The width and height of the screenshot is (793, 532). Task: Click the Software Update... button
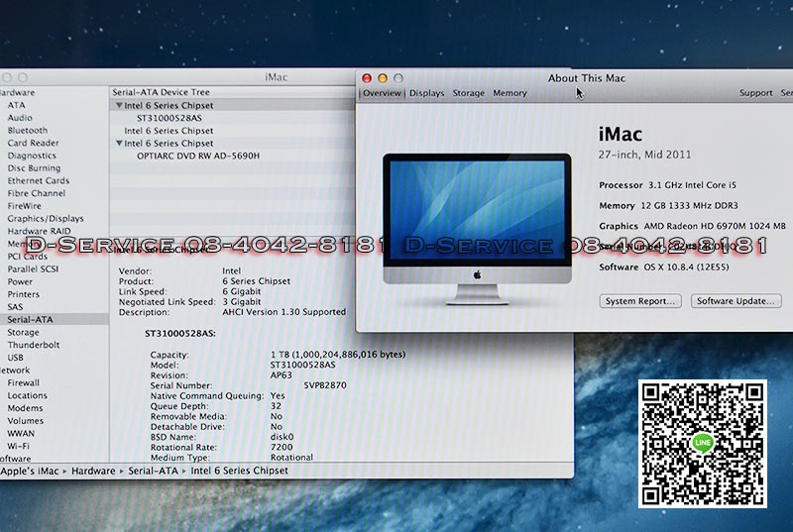pyautogui.click(x=736, y=301)
